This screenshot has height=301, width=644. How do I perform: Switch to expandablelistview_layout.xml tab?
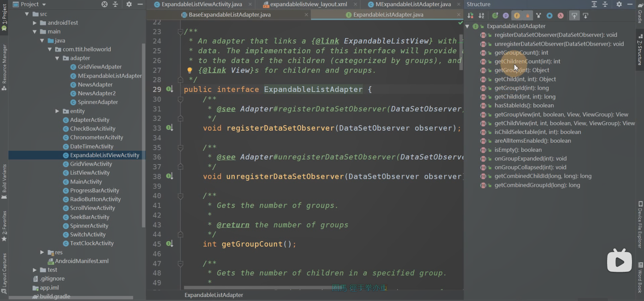308,4
